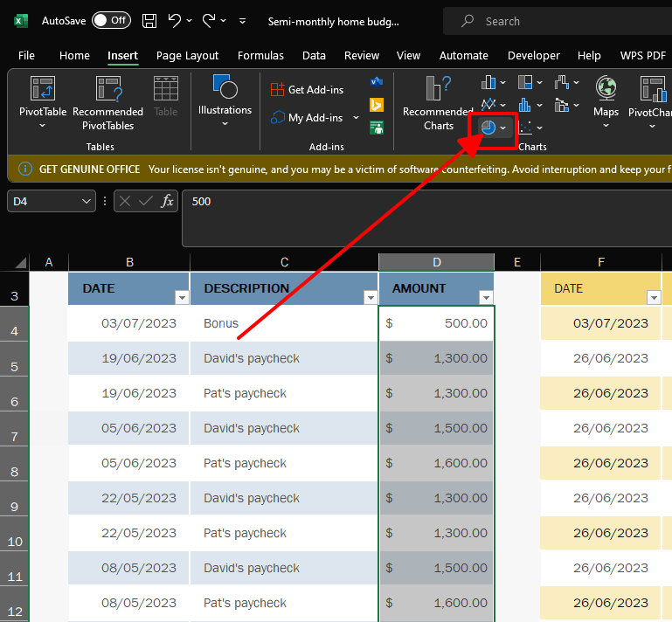Screen dimensions: 672x622
Task: Expand the Name Box dropdown arrow
Action: 86,202
